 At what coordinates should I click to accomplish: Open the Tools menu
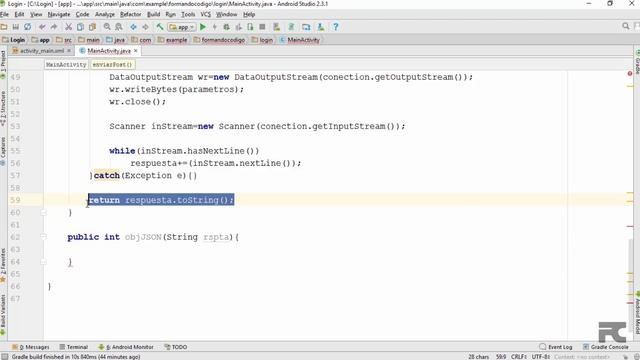188,14
